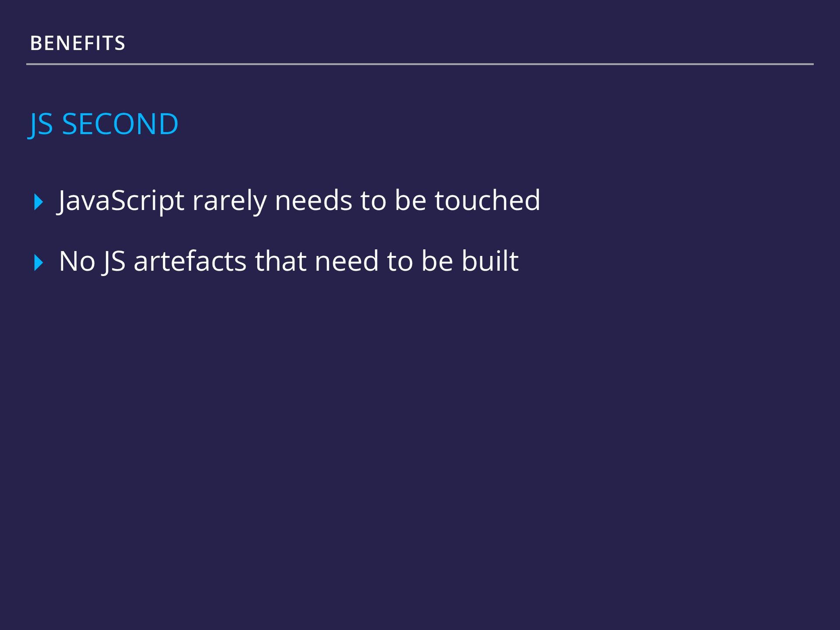This screenshot has height=630, width=840.
Task: Select the "BENEFITS" header text
Action: 78,43
